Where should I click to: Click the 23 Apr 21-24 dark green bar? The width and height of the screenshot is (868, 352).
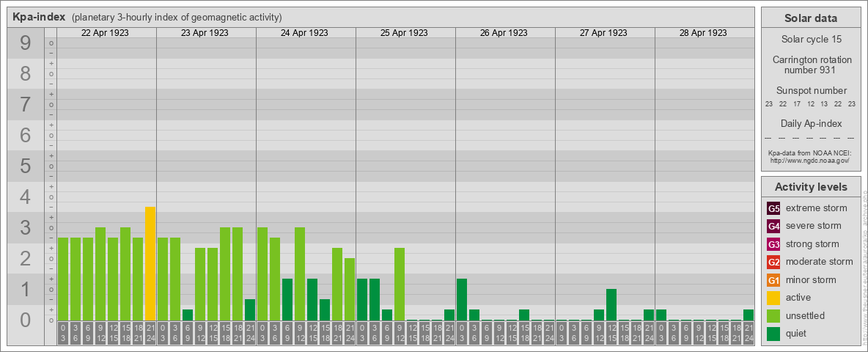pyautogui.click(x=250, y=310)
